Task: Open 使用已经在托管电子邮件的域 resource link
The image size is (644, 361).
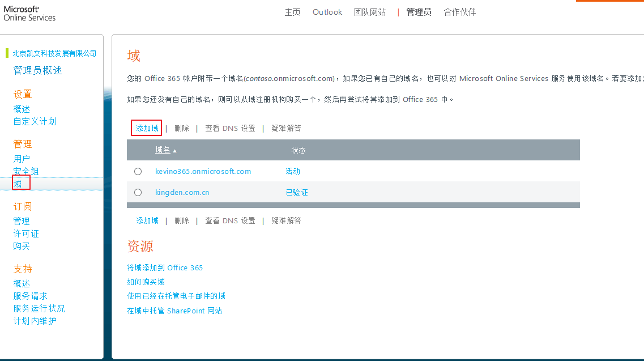Action: pos(176,296)
